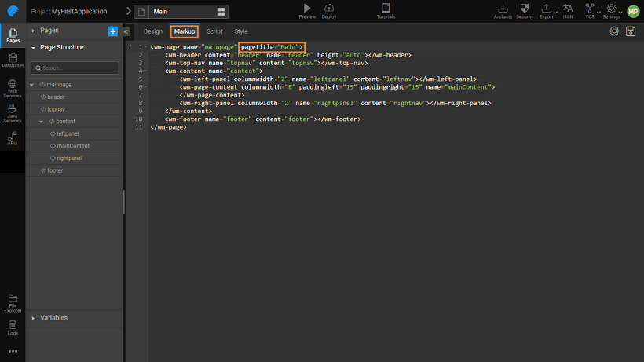Click the Preview icon in top toolbar
644x362 pixels.
307,8
